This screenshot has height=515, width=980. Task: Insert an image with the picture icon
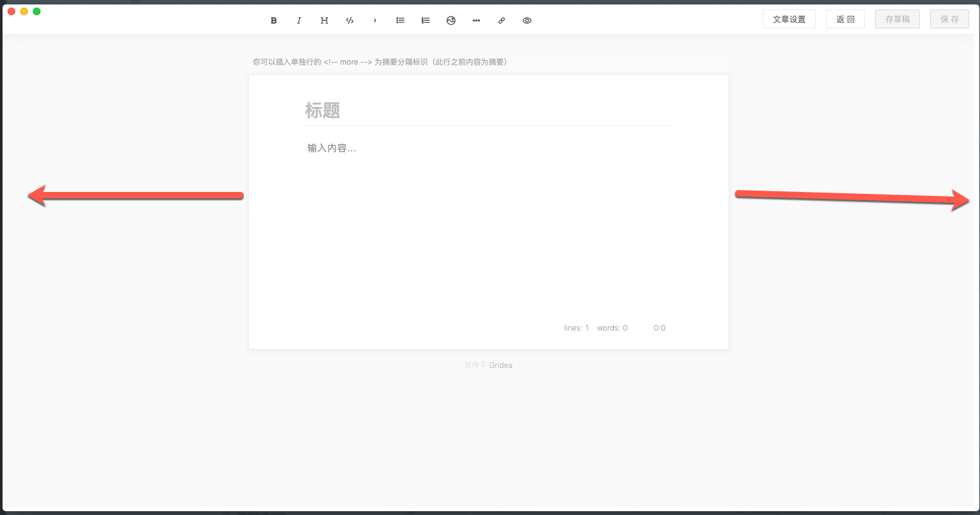(451, 20)
